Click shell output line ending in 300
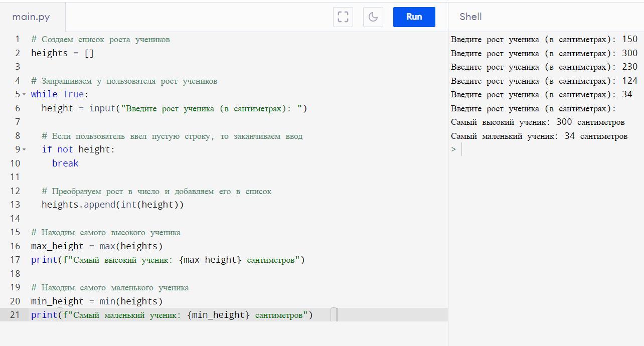Screen dimensions: 644x346 tap(544, 53)
